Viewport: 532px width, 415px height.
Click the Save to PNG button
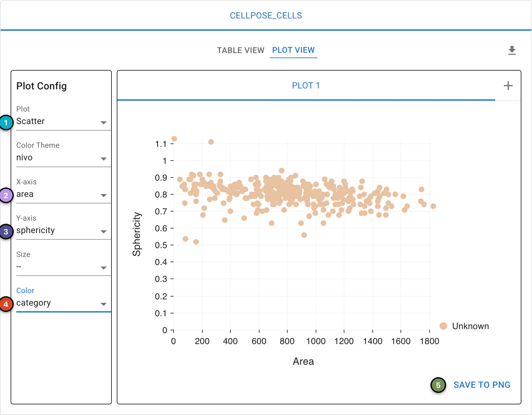pos(482,385)
